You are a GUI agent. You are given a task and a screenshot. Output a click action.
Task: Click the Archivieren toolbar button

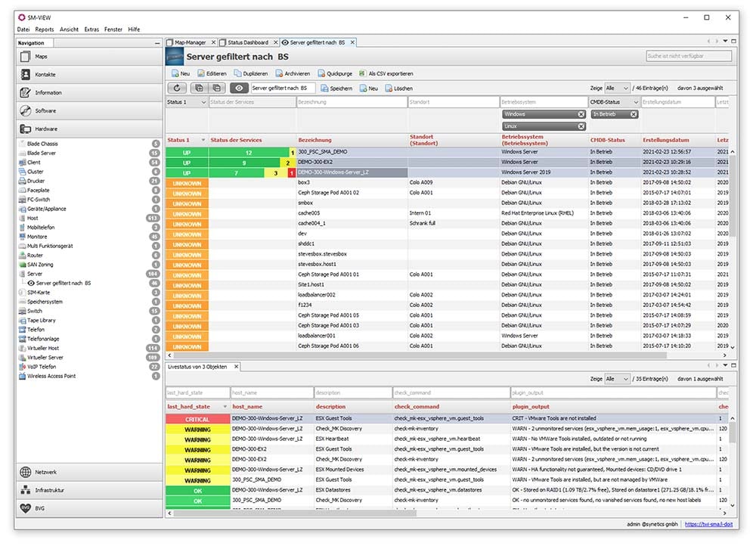pos(293,74)
